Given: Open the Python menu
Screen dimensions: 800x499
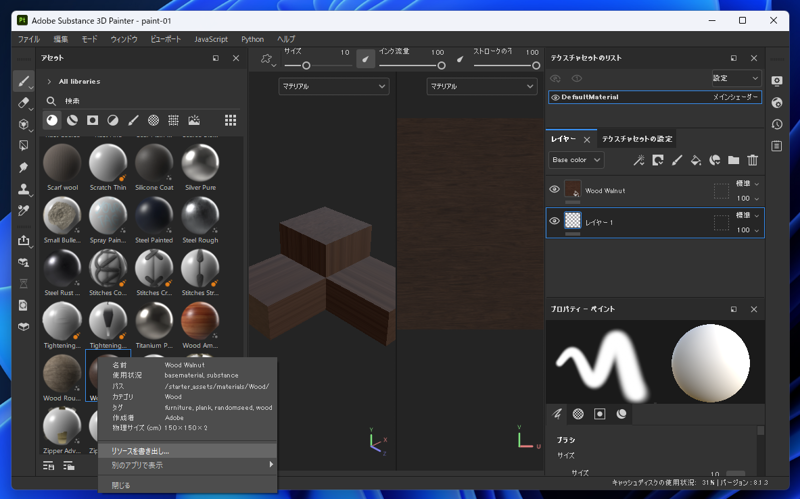Looking at the screenshot, I should [253, 39].
